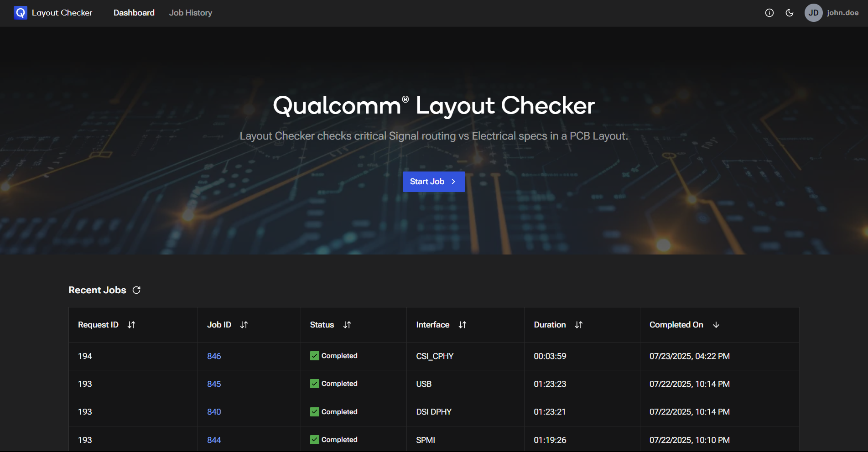Toggle Completed On descending sort arrow
The height and width of the screenshot is (452, 868).
point(716,325)
